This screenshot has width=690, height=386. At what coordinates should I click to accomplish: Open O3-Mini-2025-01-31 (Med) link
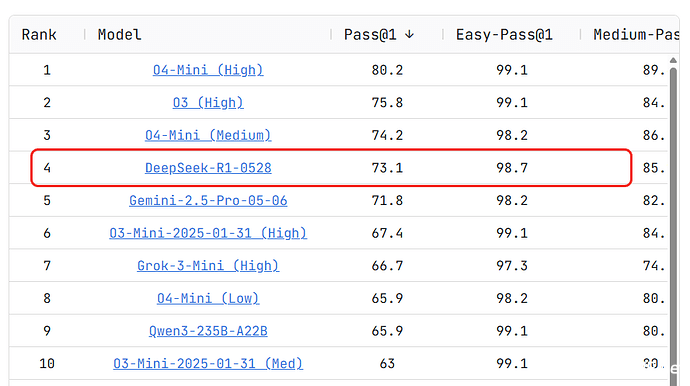(x=208, y=363)
